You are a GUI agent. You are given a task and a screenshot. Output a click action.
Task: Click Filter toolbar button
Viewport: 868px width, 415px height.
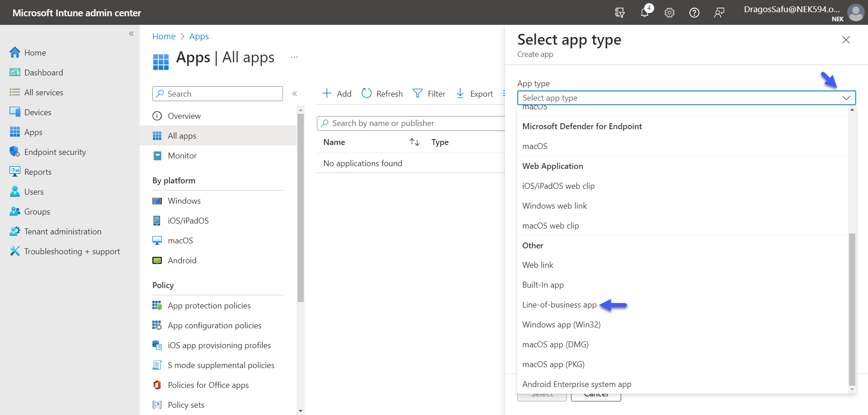(429, 93)
